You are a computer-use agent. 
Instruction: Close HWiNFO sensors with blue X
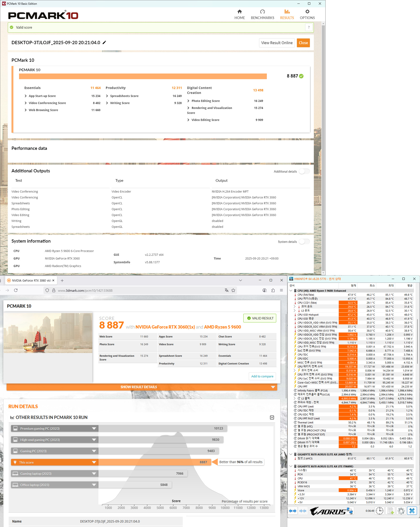point(412,511)
